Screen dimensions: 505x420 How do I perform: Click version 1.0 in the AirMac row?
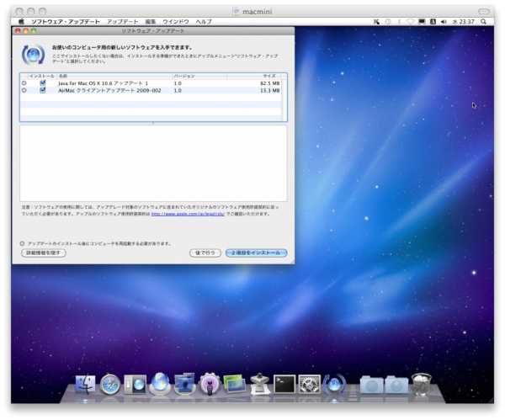(178, 91)
